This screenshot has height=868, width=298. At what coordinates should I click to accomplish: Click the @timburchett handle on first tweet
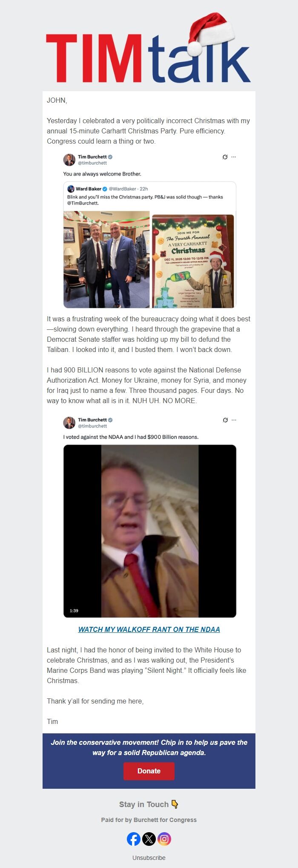tap(92, 163)
